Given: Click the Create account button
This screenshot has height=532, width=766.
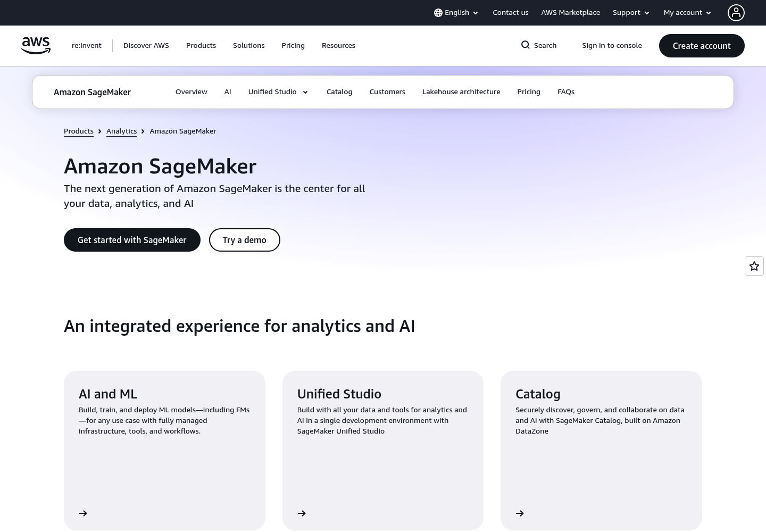Looking at the screenshot, I should [702, 46].
